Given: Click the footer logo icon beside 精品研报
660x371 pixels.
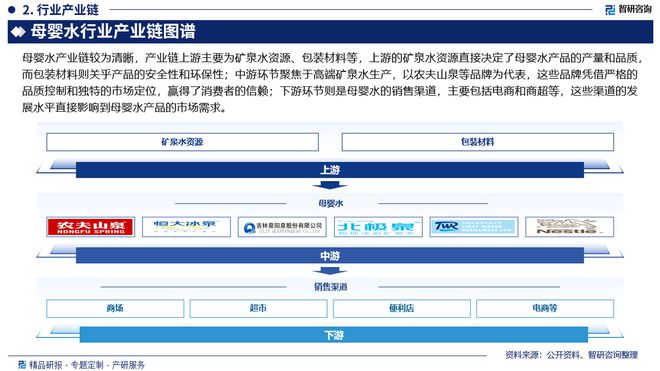Looking at the screenshot, I should pos(22,365).
